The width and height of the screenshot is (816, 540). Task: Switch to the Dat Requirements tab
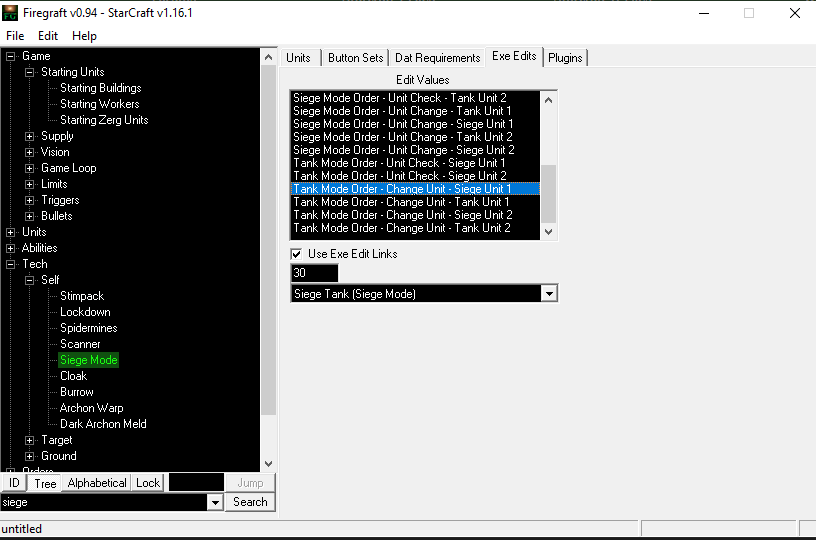[438, 58]
